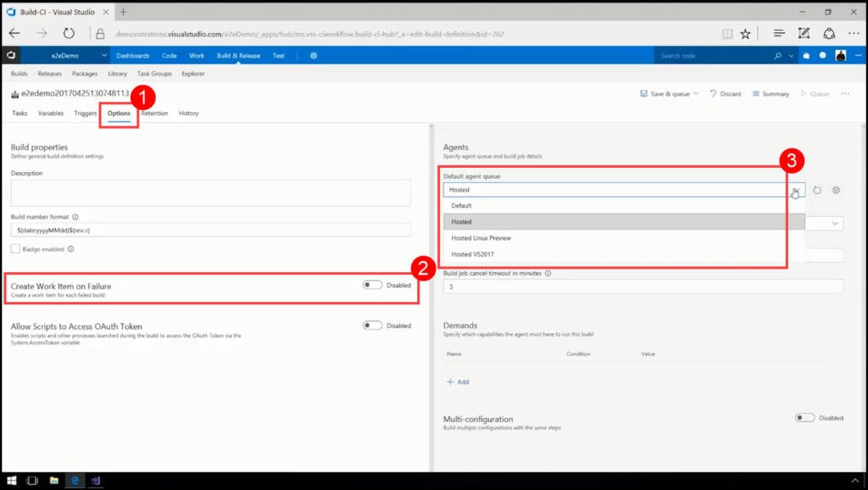Open the Code hub
The image size is (868, 490).
click(x=170, y=56)
